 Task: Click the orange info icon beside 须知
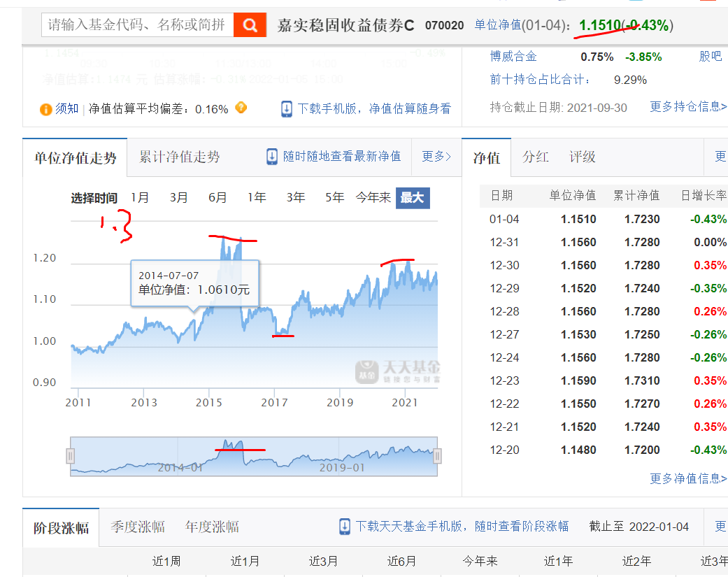(x=46, y=110)
